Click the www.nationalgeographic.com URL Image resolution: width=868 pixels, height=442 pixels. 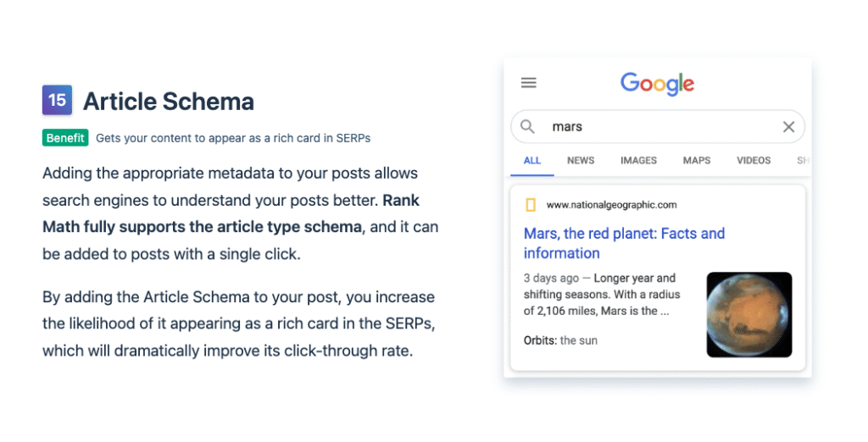tap(611, 205)
